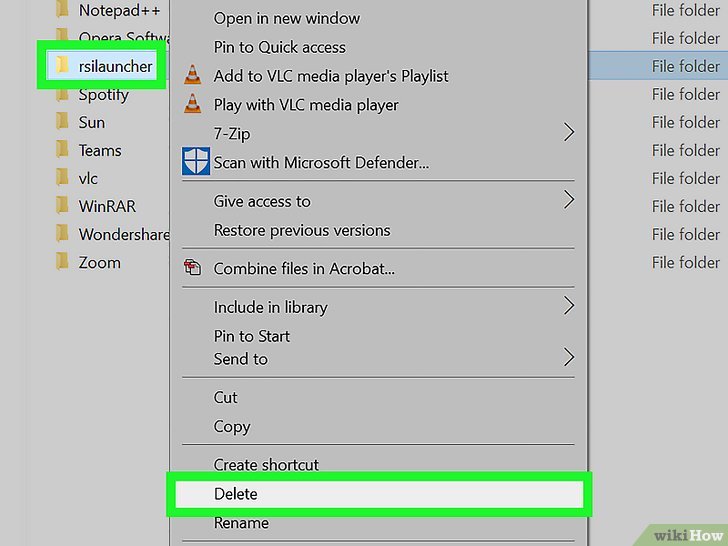Screen dimensions: 728x546
Task: Click Create shortcut menu entry
Action: 266,465
